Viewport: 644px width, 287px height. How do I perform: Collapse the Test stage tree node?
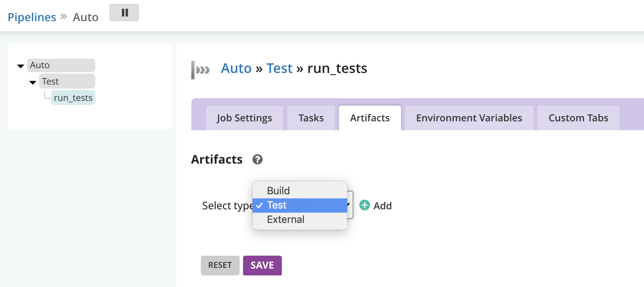33,82
